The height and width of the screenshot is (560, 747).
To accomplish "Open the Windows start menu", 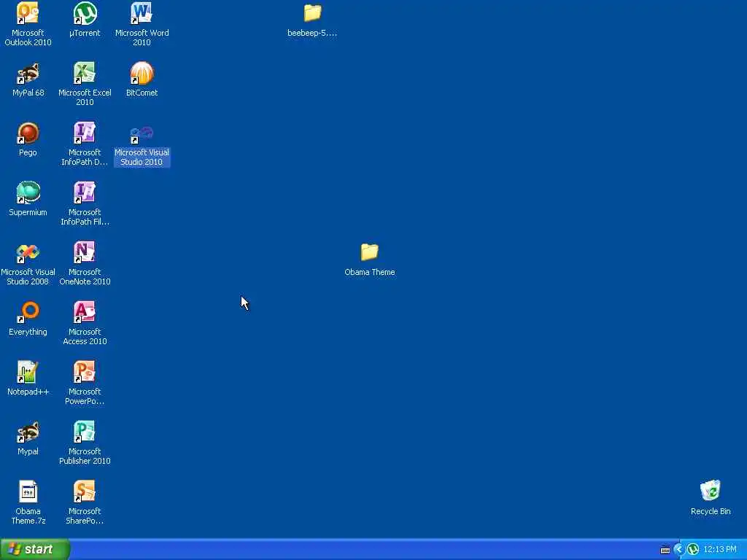I will pyautogui.click(x=35, y=549).
